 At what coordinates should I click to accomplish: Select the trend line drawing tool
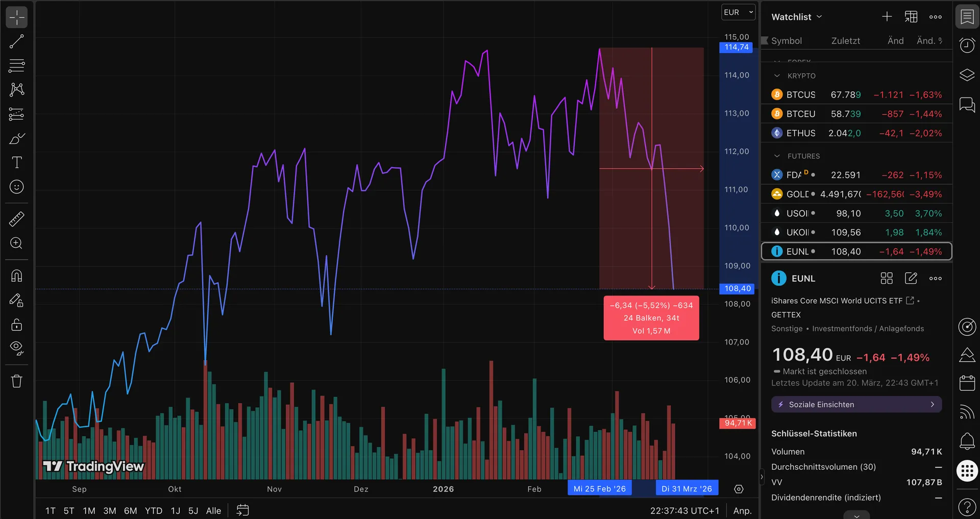[x=16, y=41]
